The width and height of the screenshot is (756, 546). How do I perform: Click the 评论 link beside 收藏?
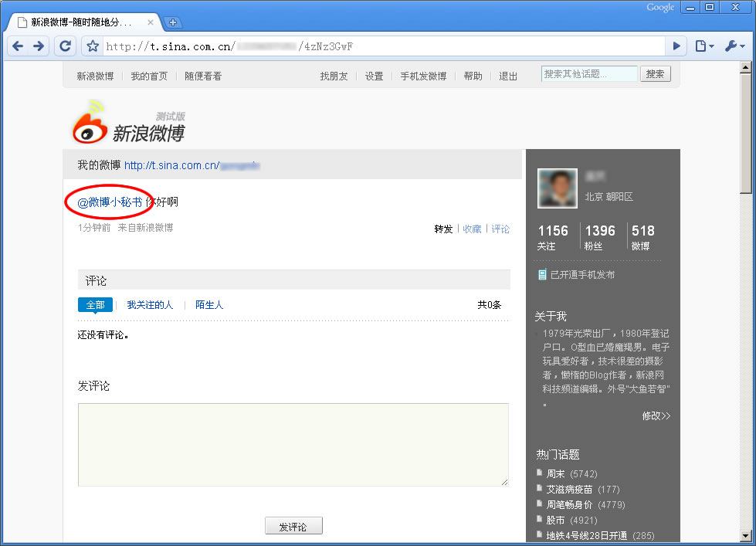[500, 229]
